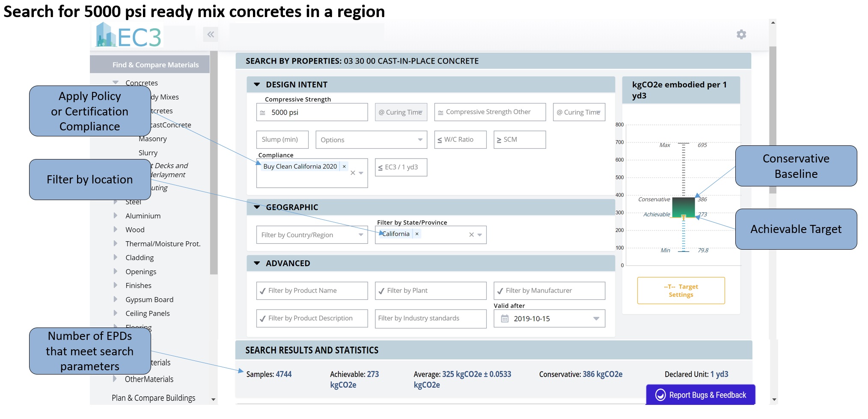Screen dimensions: 868x419
Task: Click Report Bugs & Feedback button
Action: [700, 395]
